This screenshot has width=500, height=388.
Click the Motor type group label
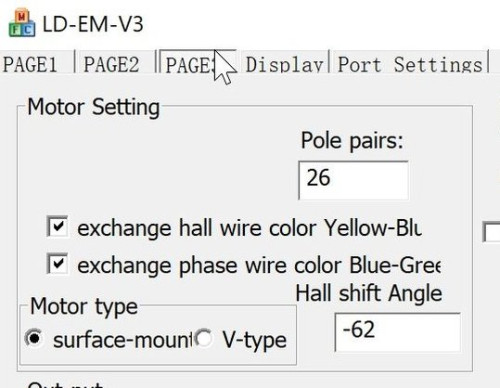tap(84, 307)
